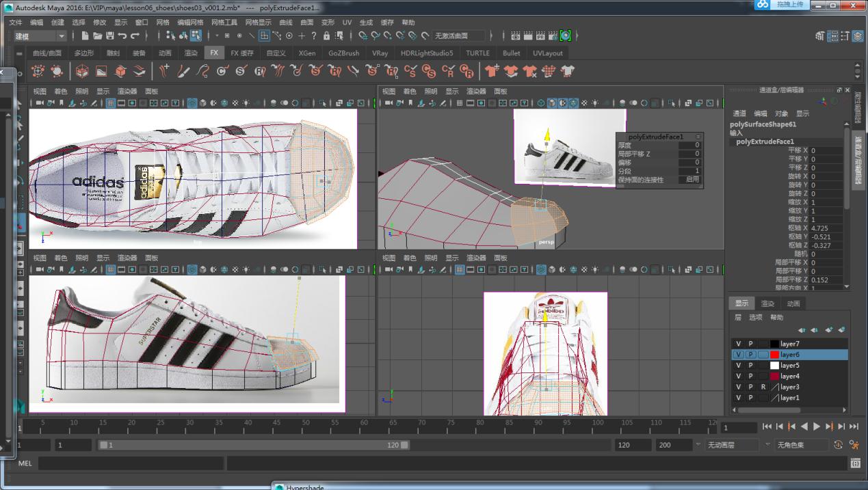Screen dimensions: 868x490
Task: Switch to the 动画 layer editor tab
Action: click(793, 303)
